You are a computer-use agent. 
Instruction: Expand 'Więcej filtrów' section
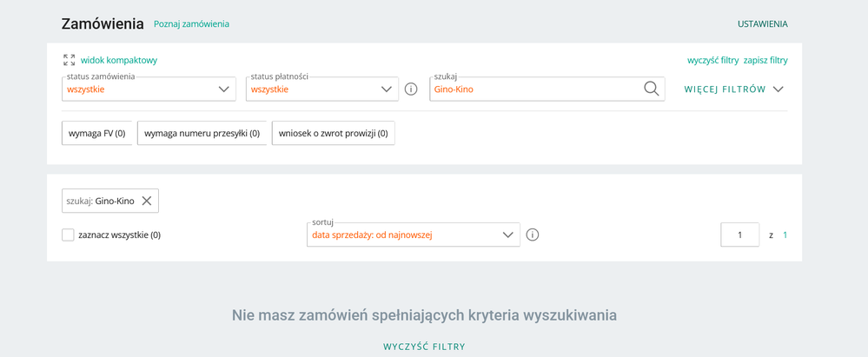734,89
